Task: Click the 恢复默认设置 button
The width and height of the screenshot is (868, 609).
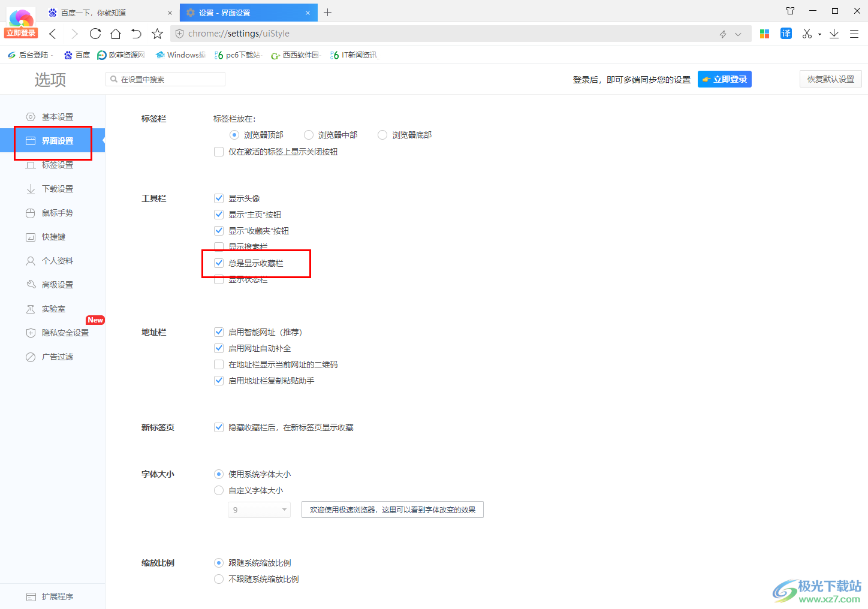Action: tap(830, 79)
